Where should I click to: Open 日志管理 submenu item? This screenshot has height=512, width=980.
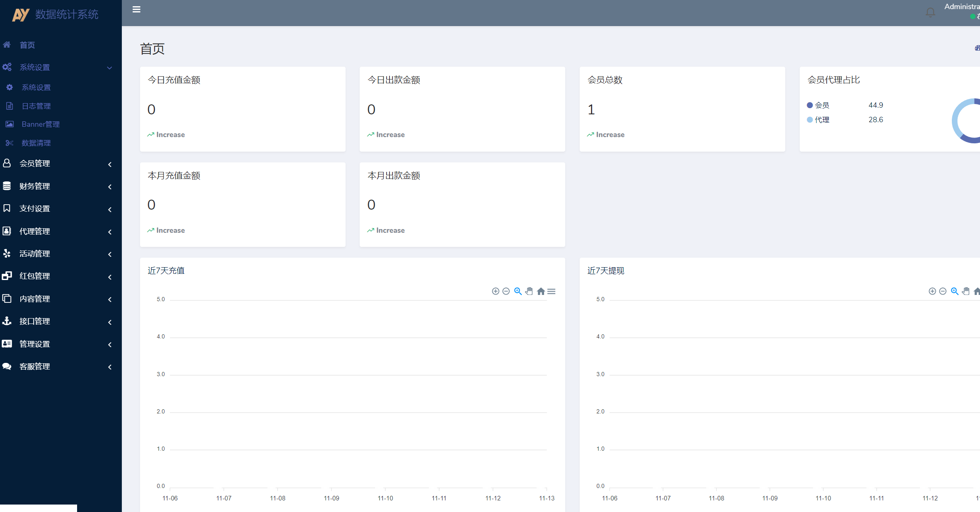[x=36, y=106]
